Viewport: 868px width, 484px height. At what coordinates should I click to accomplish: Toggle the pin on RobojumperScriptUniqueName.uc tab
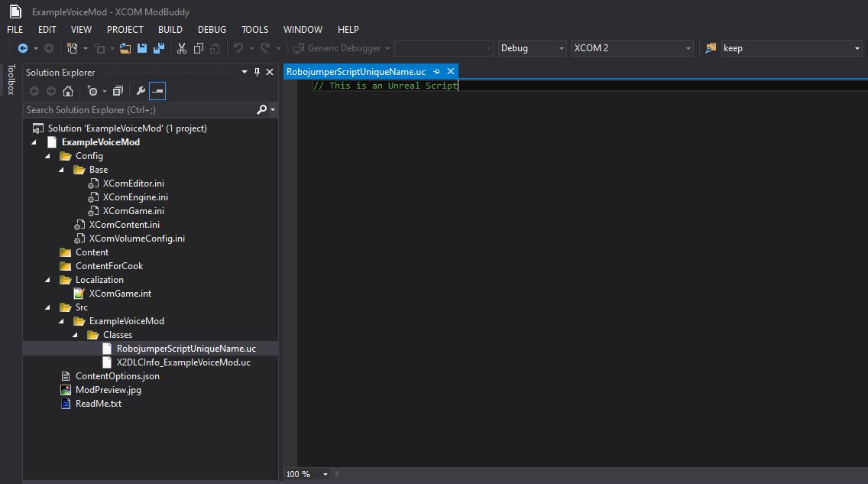436,71
